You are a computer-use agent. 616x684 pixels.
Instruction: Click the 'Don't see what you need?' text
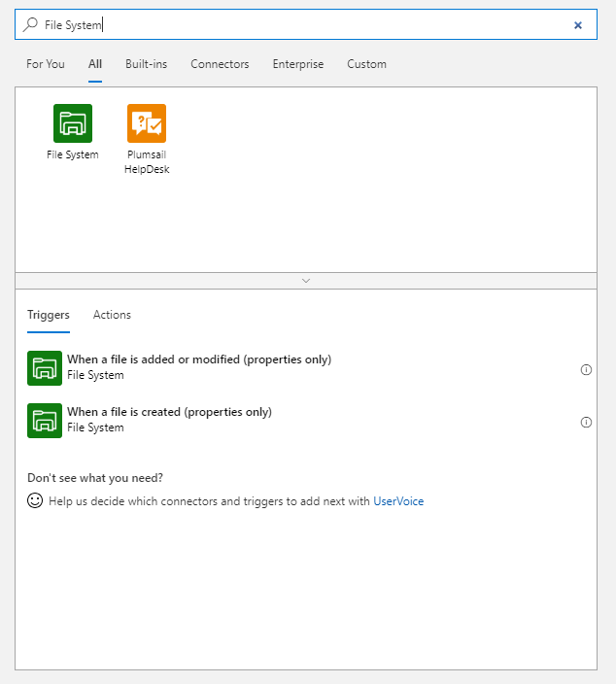[95, 478]
